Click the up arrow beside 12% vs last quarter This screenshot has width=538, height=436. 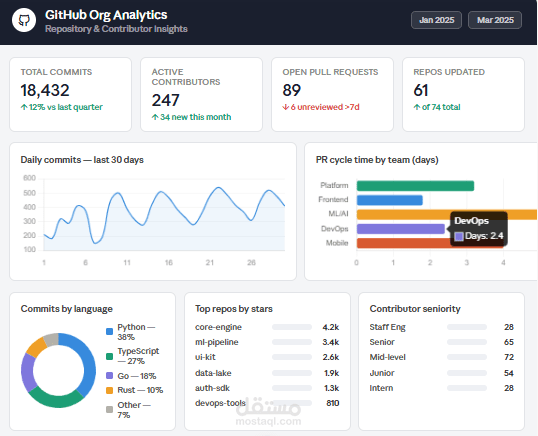coord(24,107)
